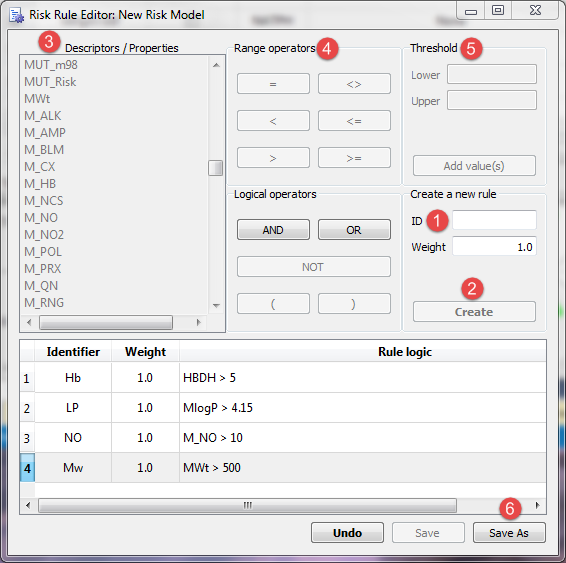Click the rules table scroll-right arrow
The image size is (566, 563).
pos(537,505)
